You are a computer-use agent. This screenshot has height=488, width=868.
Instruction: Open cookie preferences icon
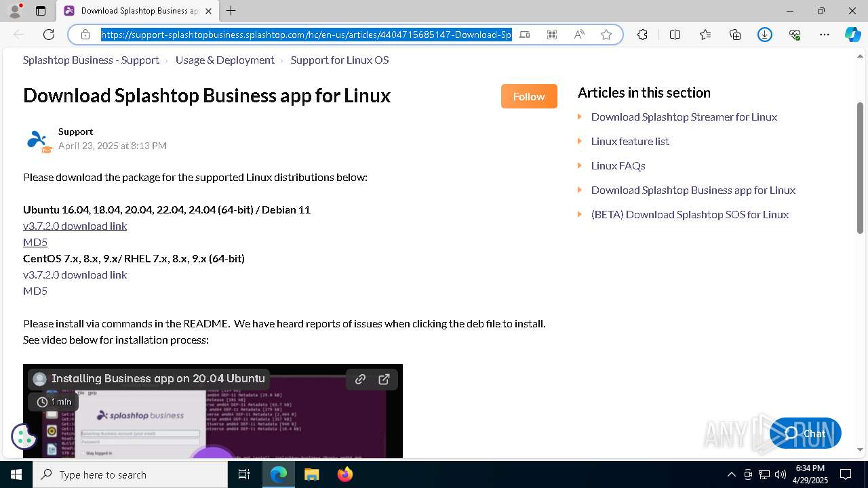pyautogui.click(x=24, y=436)
